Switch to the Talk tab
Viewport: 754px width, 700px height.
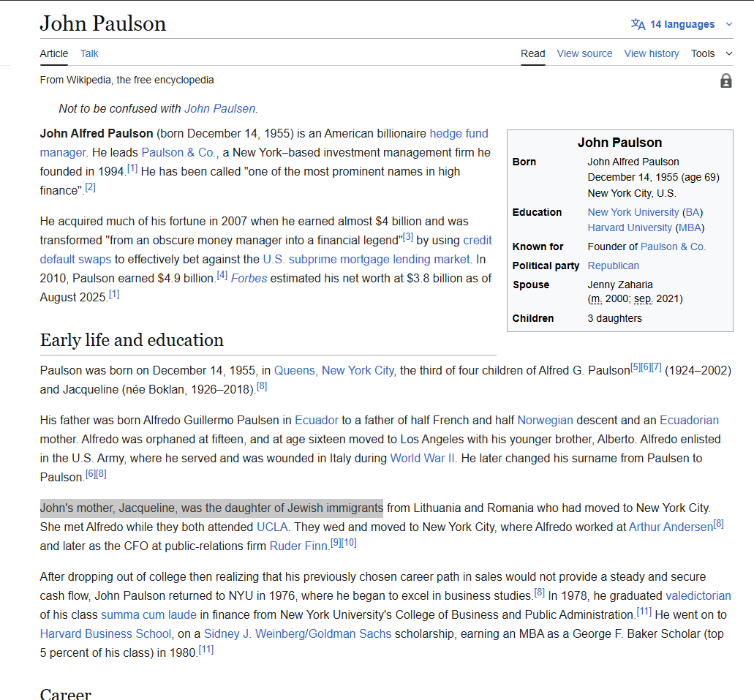[89, 53]
